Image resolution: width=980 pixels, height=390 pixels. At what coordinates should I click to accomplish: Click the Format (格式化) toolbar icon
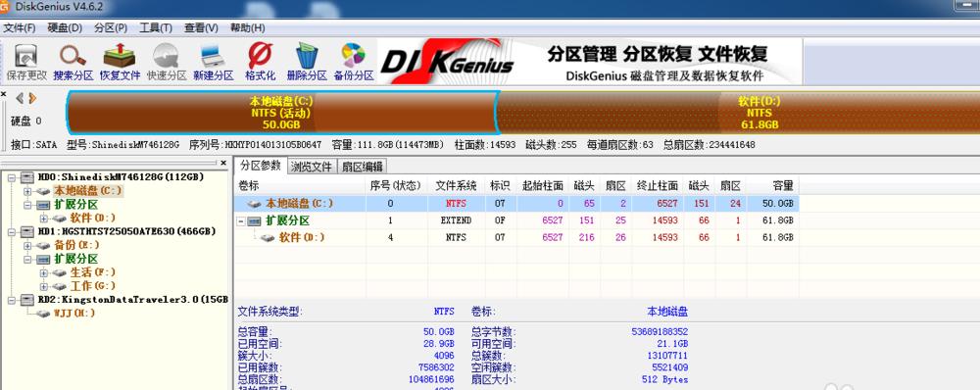(260, 63)
